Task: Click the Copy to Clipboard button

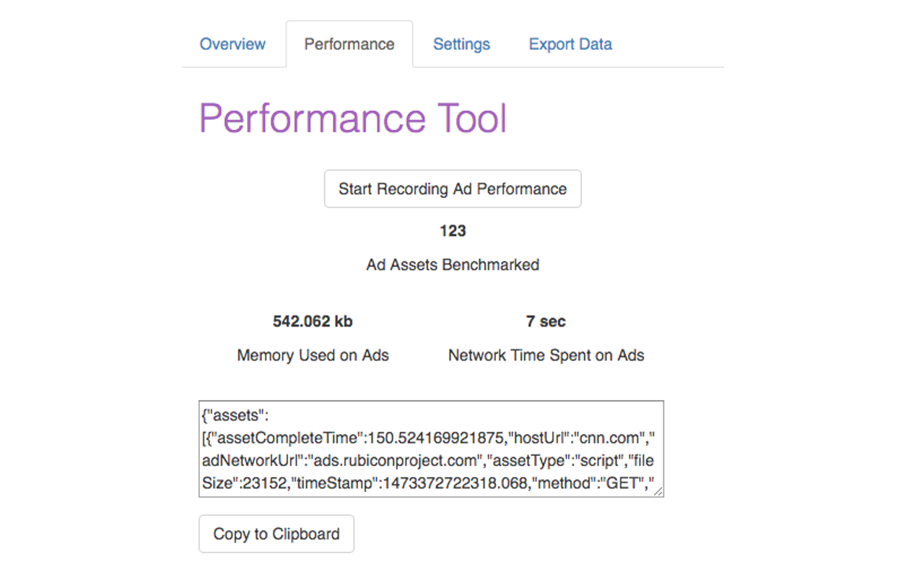Action: click(x=276, y=534)
